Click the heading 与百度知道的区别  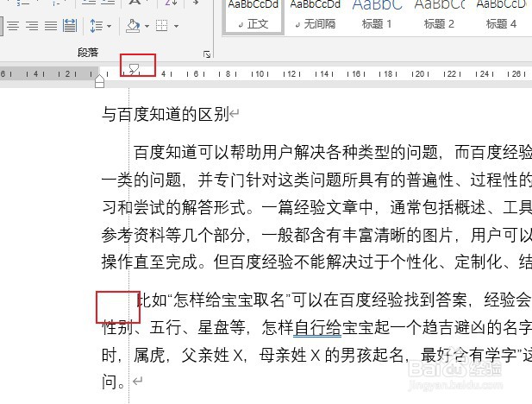click(166, 114)
